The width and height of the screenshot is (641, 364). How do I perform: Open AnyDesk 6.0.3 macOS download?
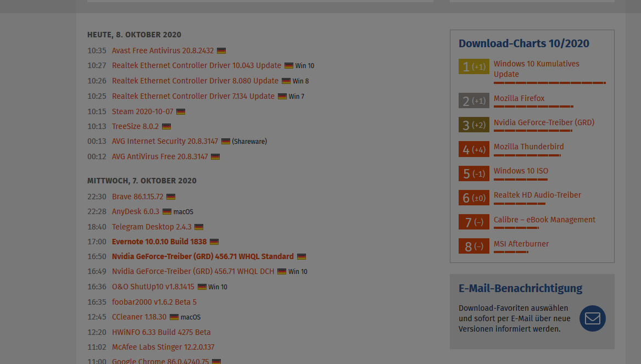pyautogui.click(x=135, y=211)
